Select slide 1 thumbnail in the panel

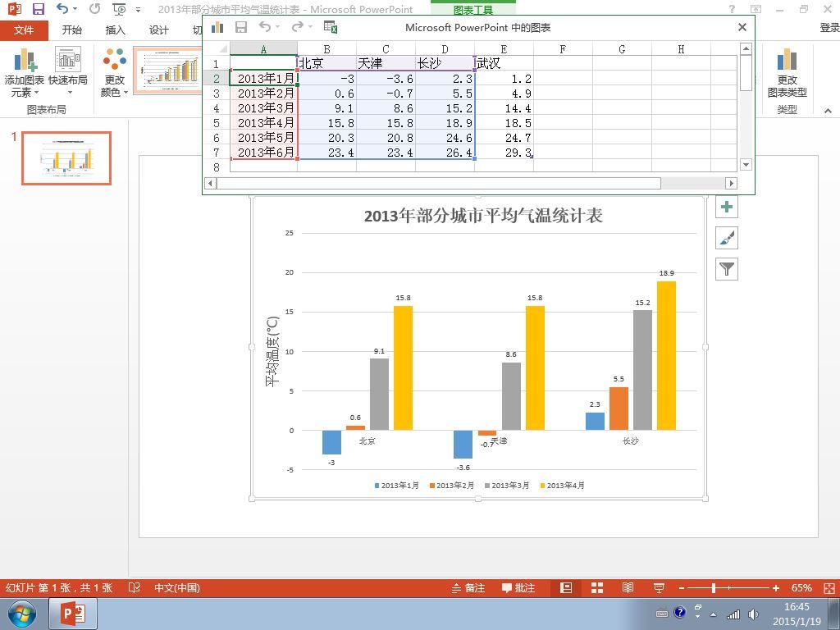tap(66, 158)
